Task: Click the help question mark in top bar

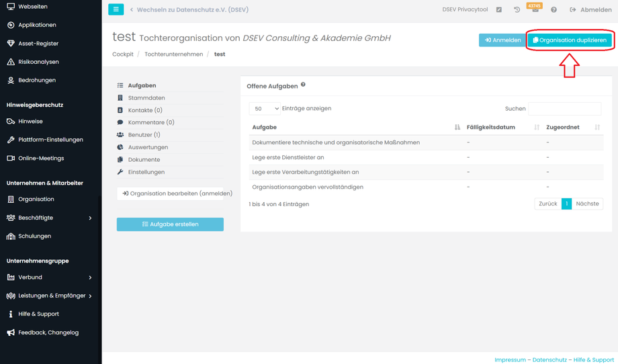Action: coord(554,10)
